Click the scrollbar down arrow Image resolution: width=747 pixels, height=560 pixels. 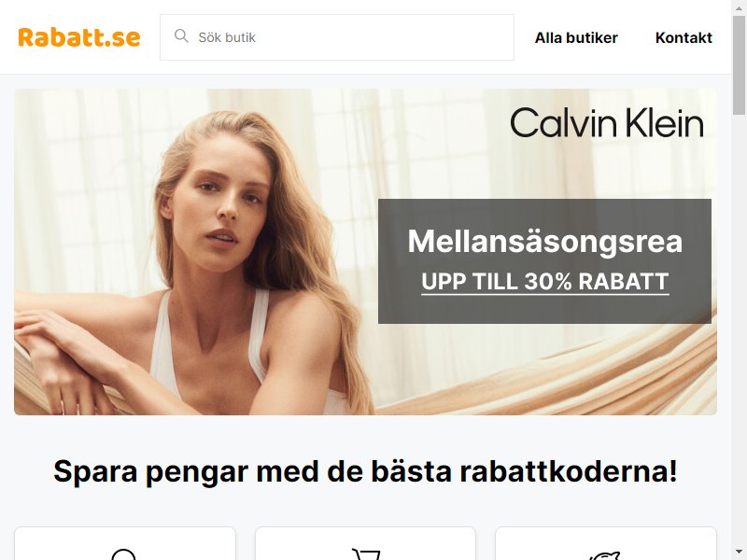coord(739,553)
